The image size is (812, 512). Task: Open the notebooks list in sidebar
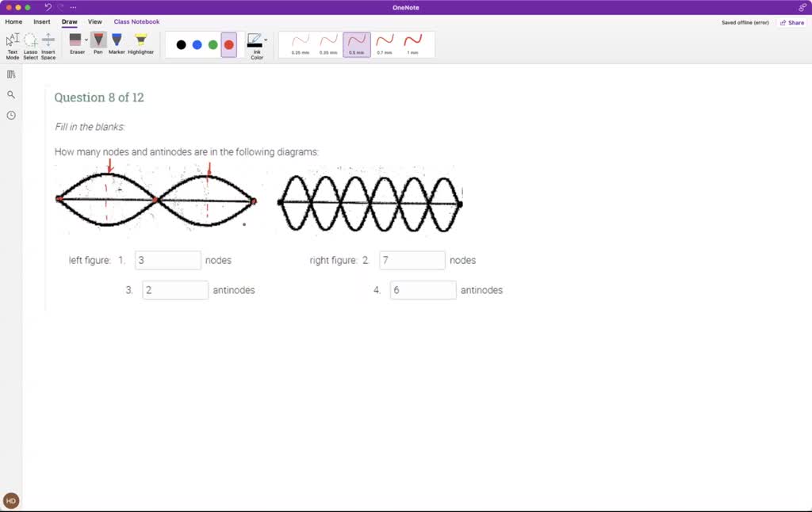click(10, 74)
